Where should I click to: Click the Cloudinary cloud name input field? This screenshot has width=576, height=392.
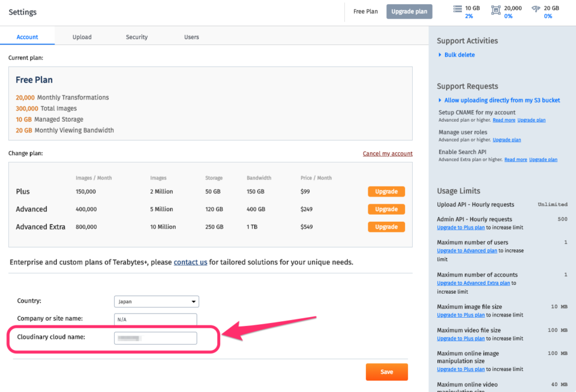155,337
